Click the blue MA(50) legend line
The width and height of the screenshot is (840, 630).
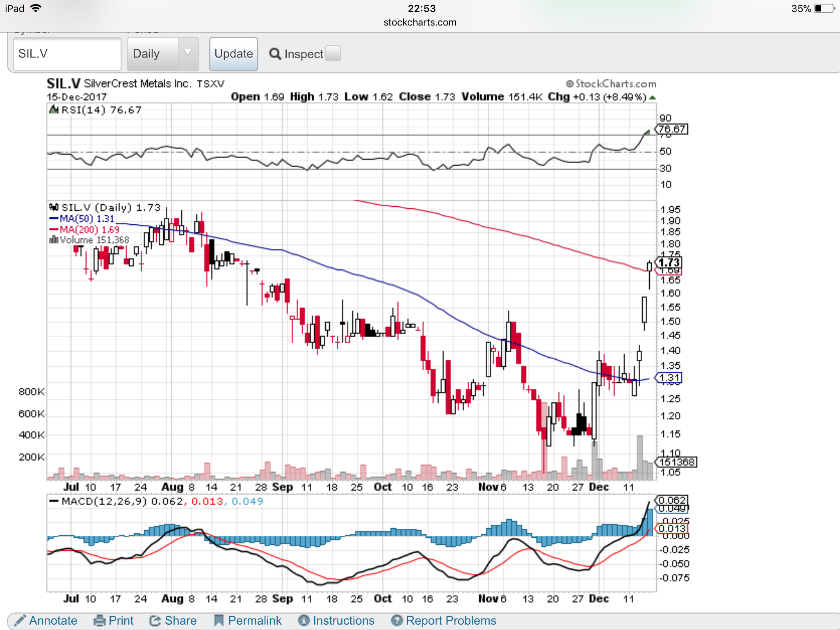coord(54,219)
